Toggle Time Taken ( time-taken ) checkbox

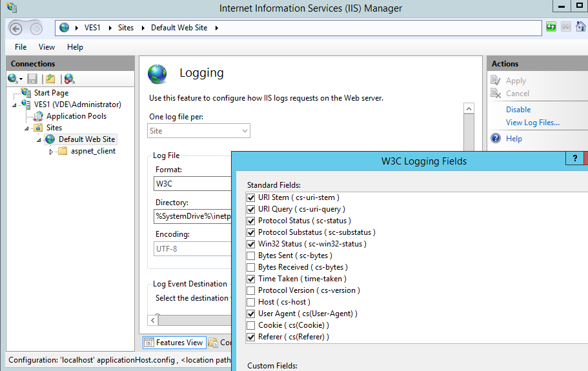tap(251, 279)
